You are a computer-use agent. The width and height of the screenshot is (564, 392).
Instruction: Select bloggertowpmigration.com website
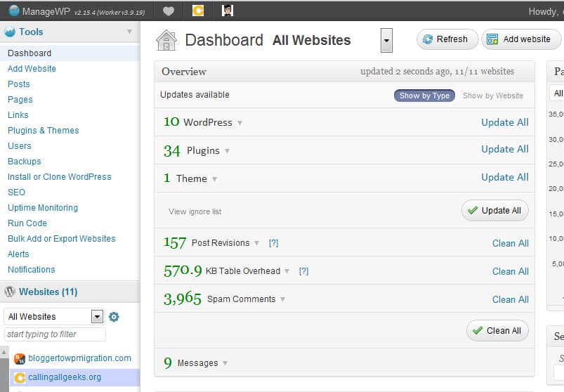tap(80, 358)
